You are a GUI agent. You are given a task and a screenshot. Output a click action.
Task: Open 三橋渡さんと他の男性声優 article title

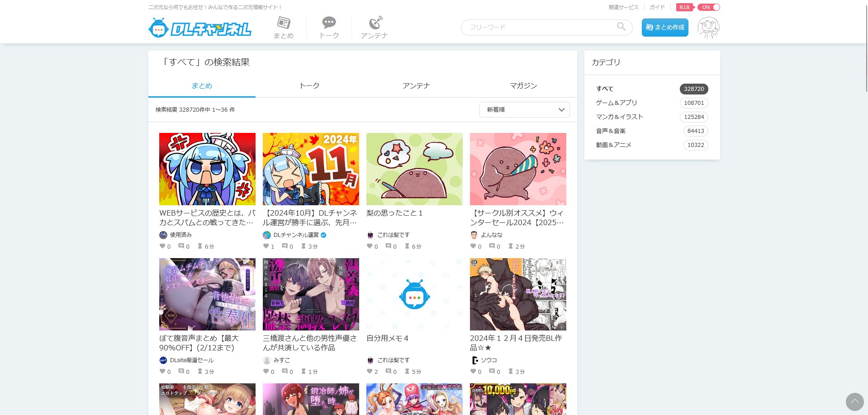[x=310, y=343]
